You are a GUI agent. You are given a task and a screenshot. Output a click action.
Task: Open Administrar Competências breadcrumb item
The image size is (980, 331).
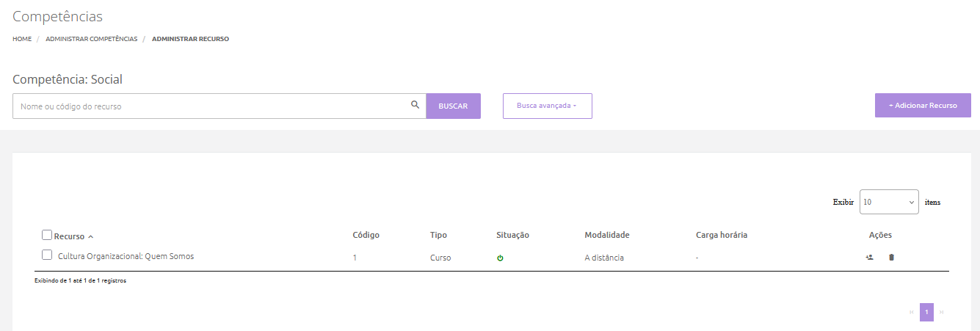[91, 39]
